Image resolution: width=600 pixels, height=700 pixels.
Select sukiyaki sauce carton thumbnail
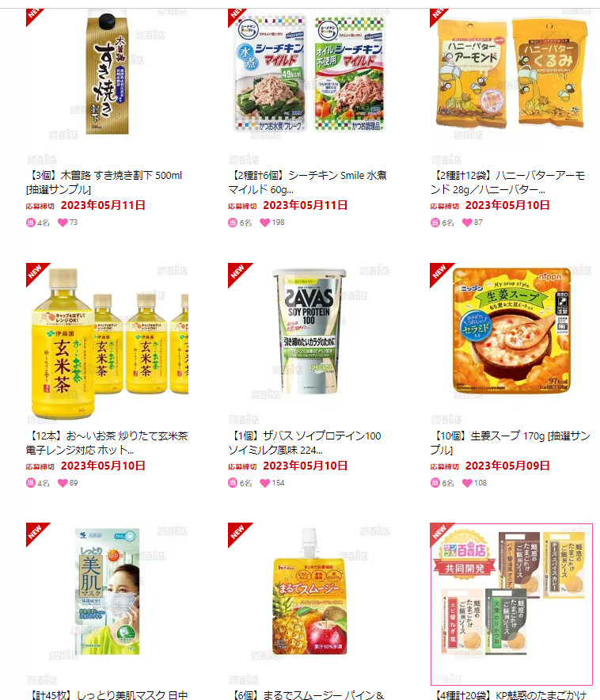[x=107, y=73]
